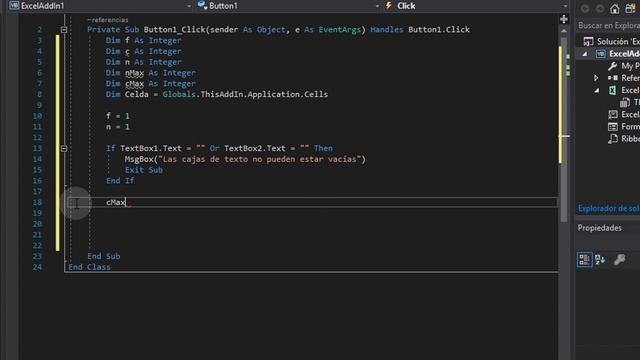Click the vertical scrollbar of the code editor
The image size is (640, 360).
pyautogui.click(x=564, y=129)
